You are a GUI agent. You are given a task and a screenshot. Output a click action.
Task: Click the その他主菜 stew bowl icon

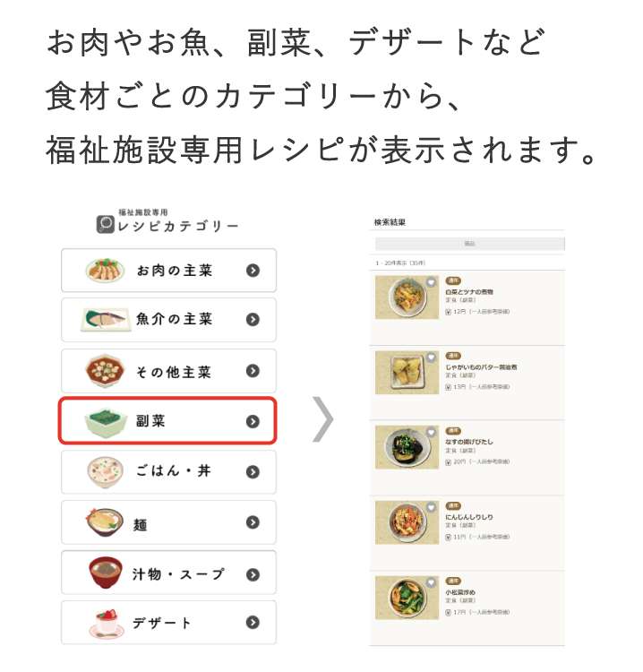pyautogui.click(x=105, y=371)
